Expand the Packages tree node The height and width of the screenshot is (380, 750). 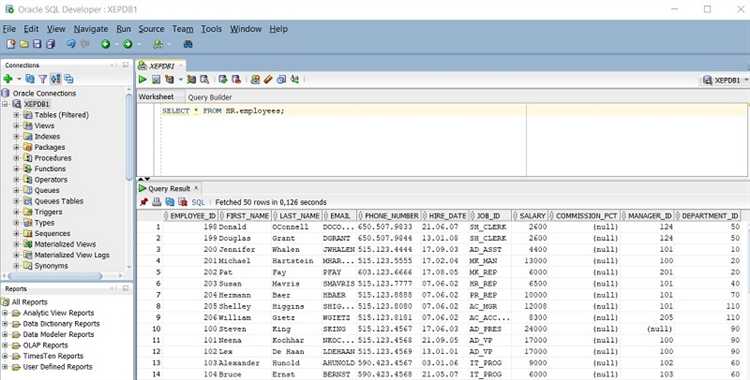click(16, 147)
